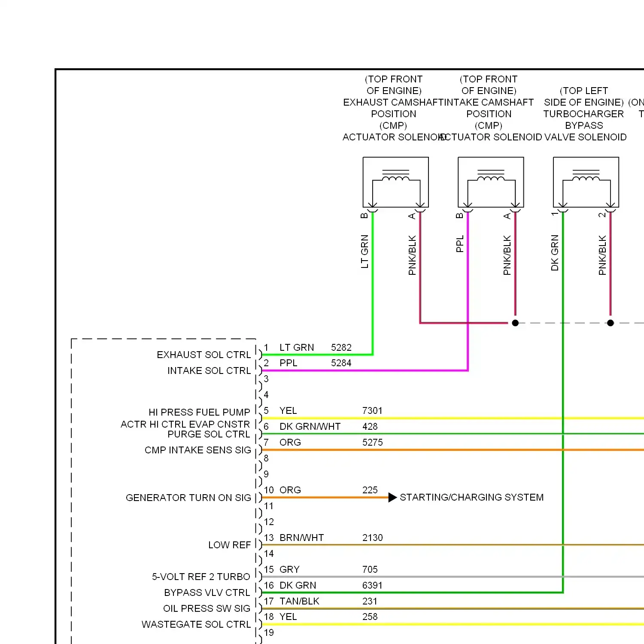Click the arrow pointing to STARTING/CHARGING SYSTEM
The image size is (644, 644).
pyautogui.click(x=392, y=498)
